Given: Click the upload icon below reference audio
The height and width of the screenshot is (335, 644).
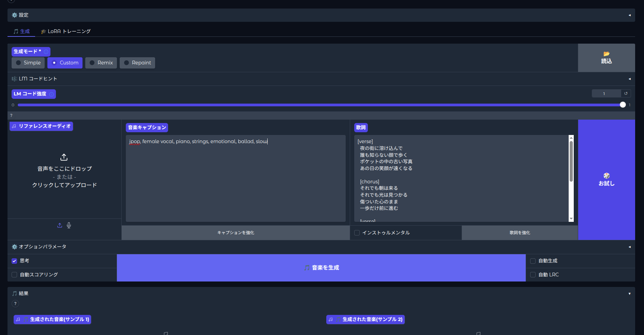Looking at the screenshot, I should [60, 225].
